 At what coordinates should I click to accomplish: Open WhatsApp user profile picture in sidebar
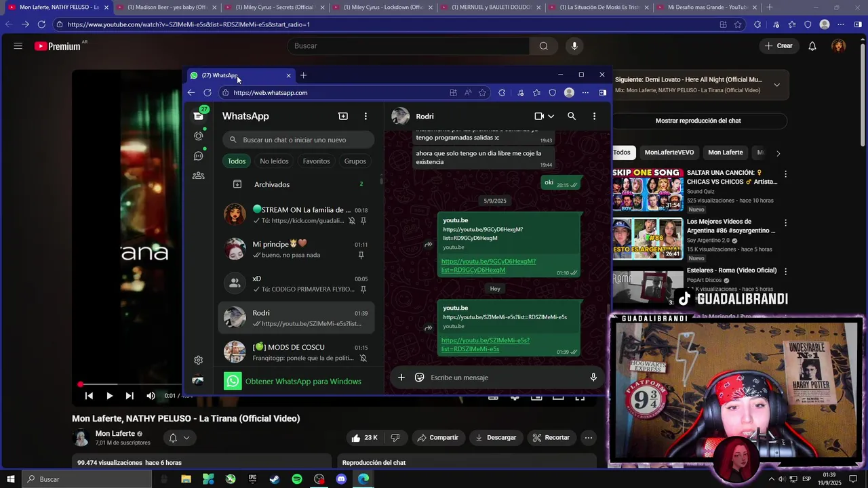[x=198, y=380]
